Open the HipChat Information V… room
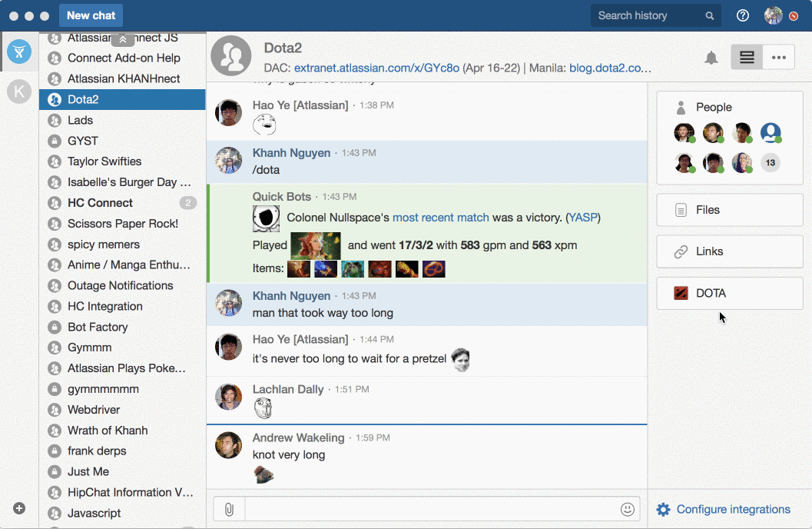Screen dimensions: 812x529 coord(123,492)
